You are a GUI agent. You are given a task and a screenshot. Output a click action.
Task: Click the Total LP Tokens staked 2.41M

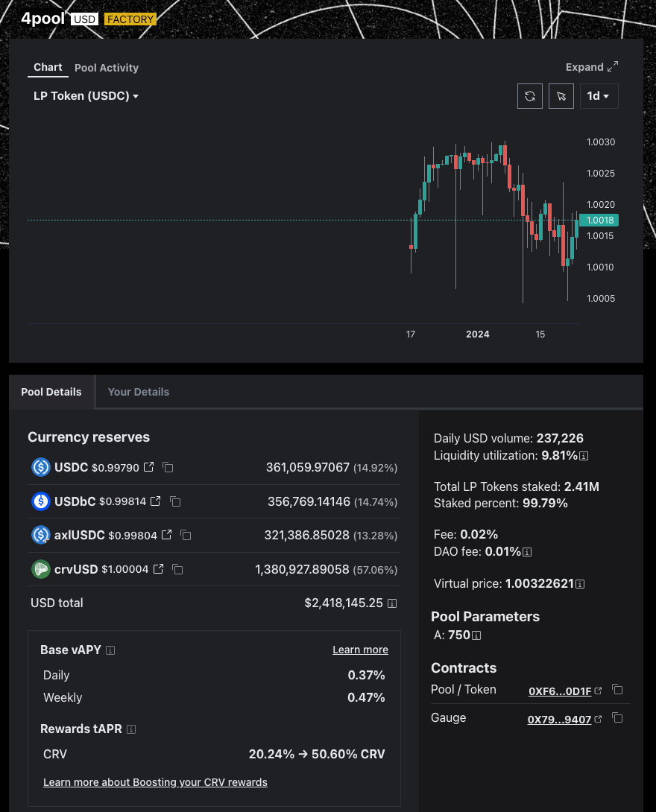point(581,486)
